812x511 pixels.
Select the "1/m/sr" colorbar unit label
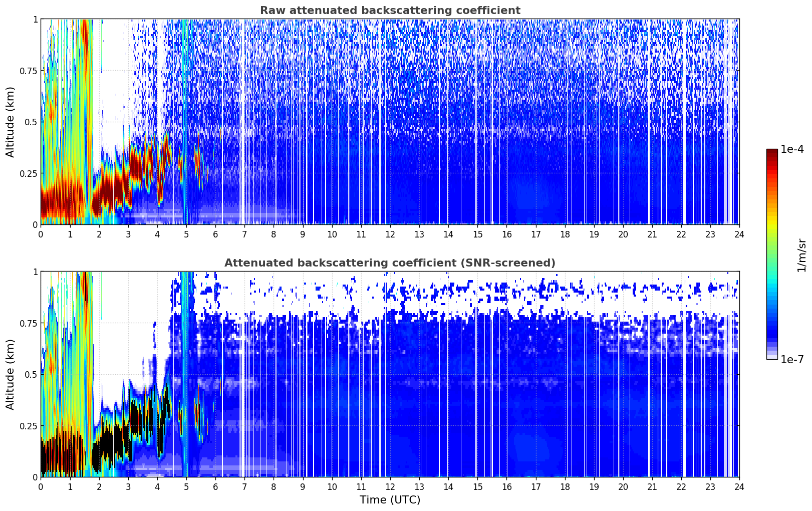point(801,254)
